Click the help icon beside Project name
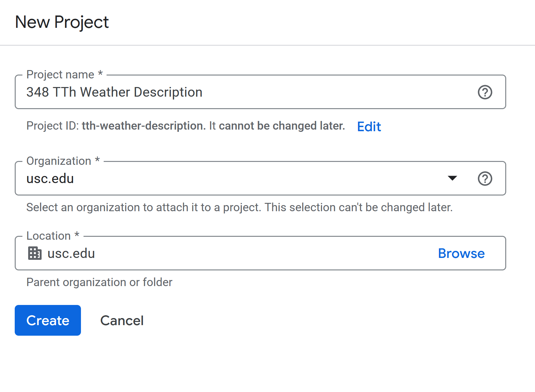Viewport: 535px width, 392px height. click(485, 92)
